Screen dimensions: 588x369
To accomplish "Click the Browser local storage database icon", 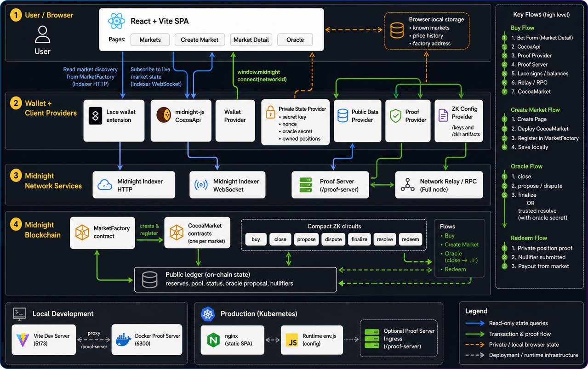I will pos(397,31).
